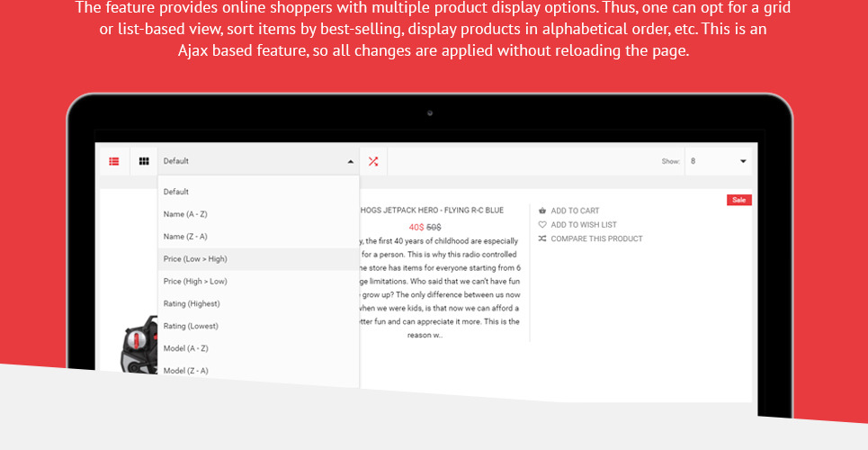Switch to grid view layout
Screen dimensions: 868x450
144,161
